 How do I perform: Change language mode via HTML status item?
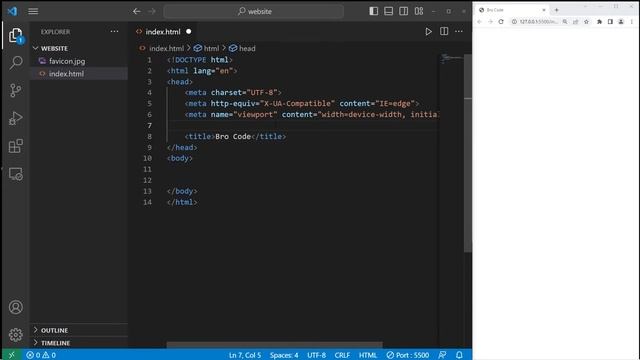tap(368, 355)
